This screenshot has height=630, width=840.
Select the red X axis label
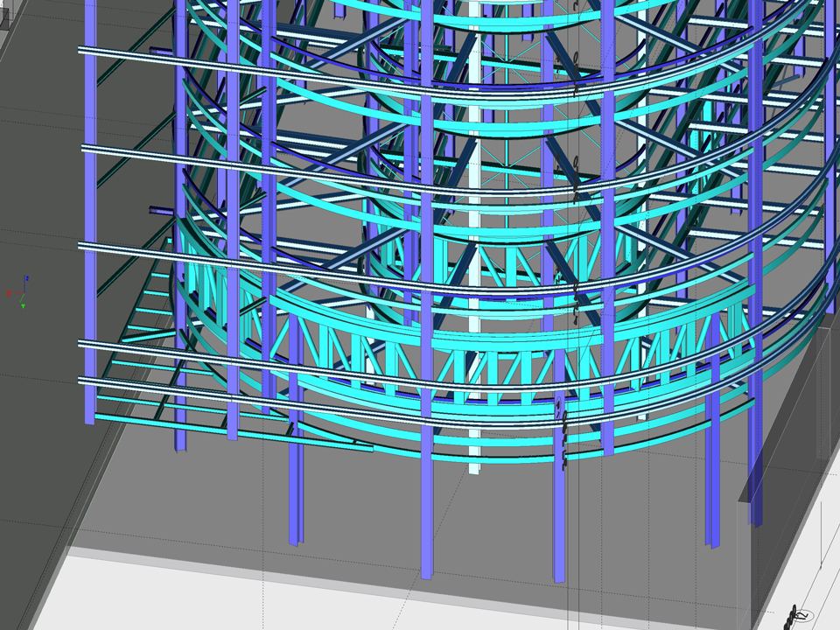(x=9, y=292)
